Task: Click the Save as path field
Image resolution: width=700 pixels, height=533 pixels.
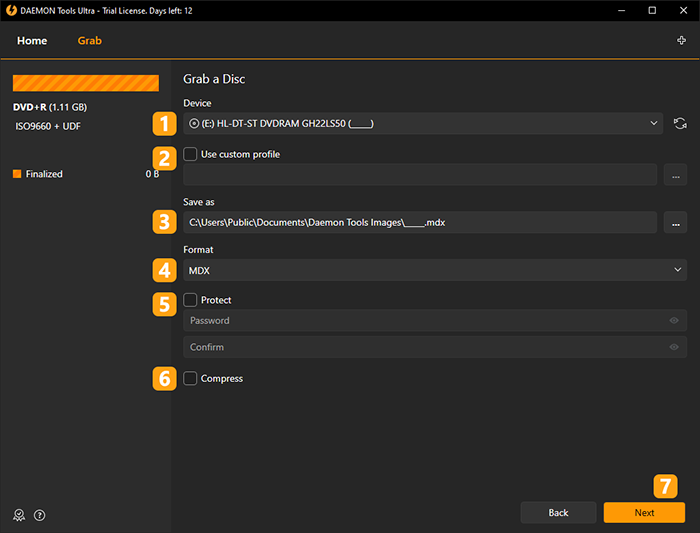Action: (420, 222)
